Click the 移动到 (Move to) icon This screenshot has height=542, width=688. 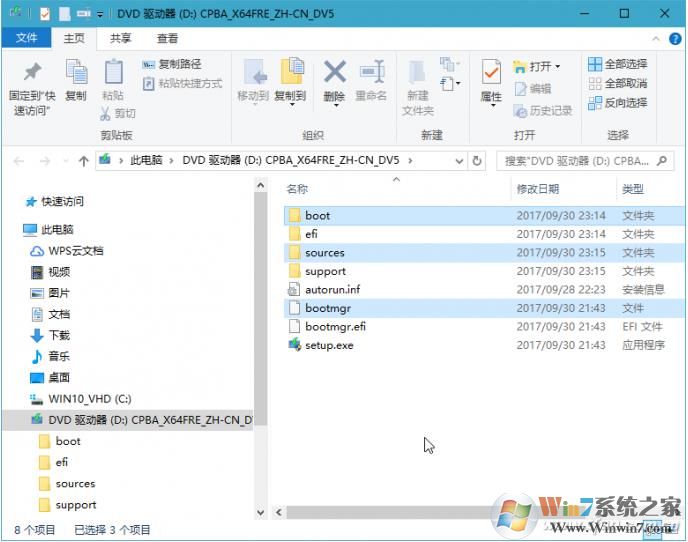[x=255, y=72]
